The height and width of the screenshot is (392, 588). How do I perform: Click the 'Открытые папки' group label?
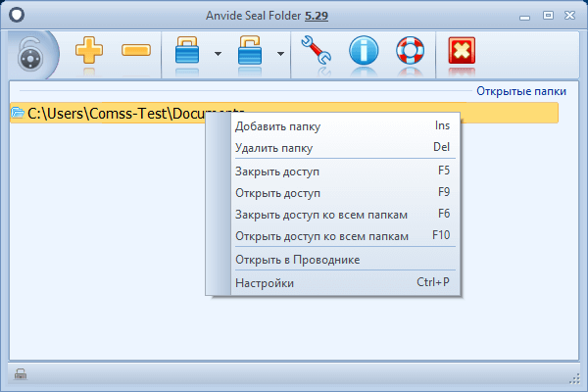pos(521,91)
